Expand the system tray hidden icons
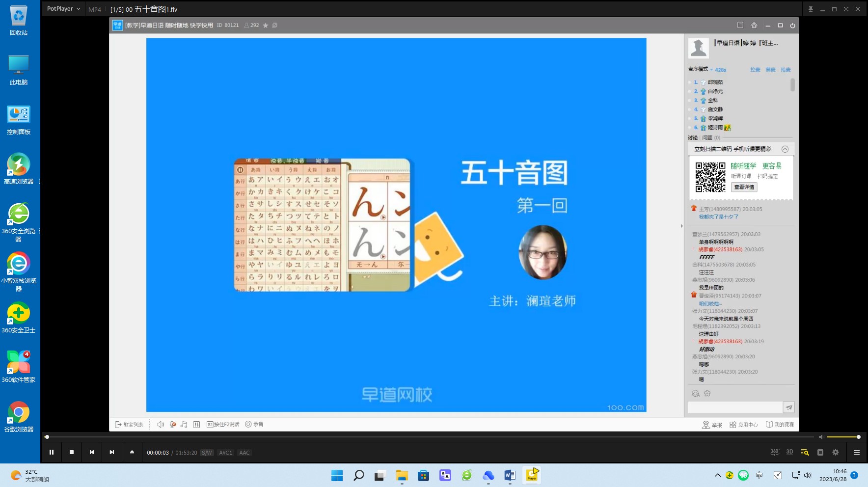The height and width of the screenshot is (487, 868). [x=717, y=475]
